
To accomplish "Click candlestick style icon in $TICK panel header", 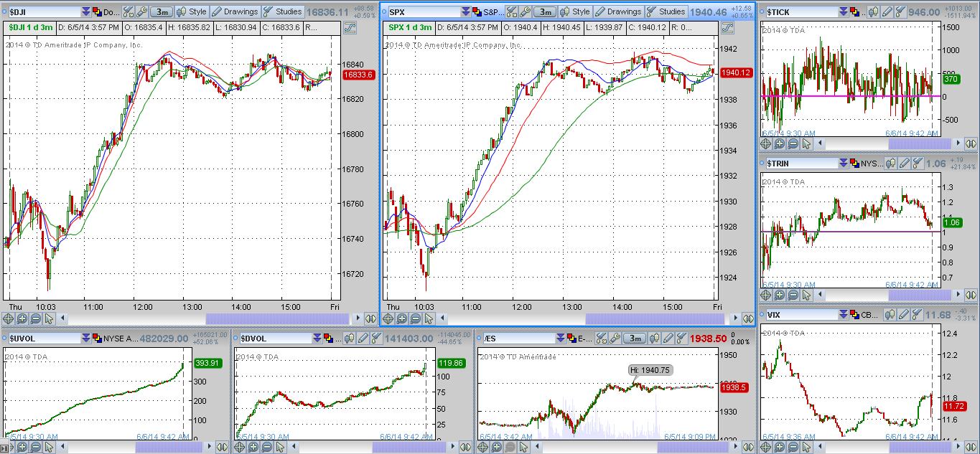I will pos(873,12).
